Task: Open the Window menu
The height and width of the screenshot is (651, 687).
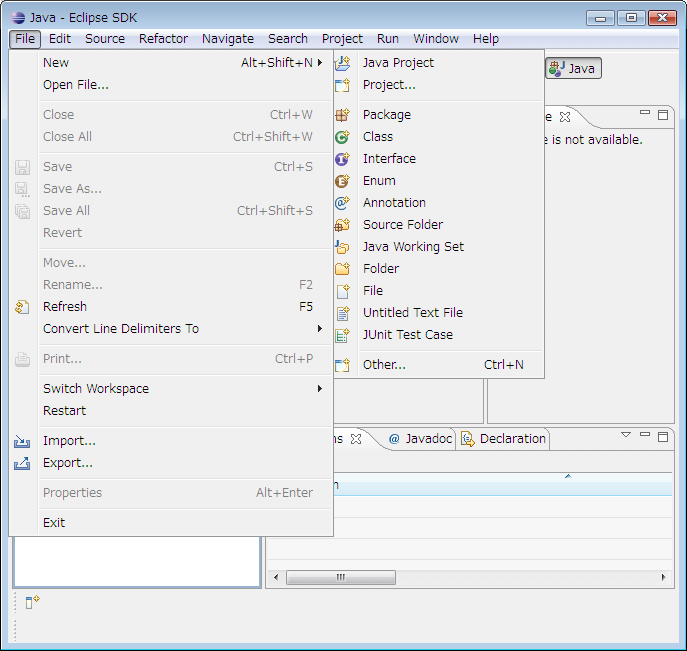Action: tap(436, 39)
